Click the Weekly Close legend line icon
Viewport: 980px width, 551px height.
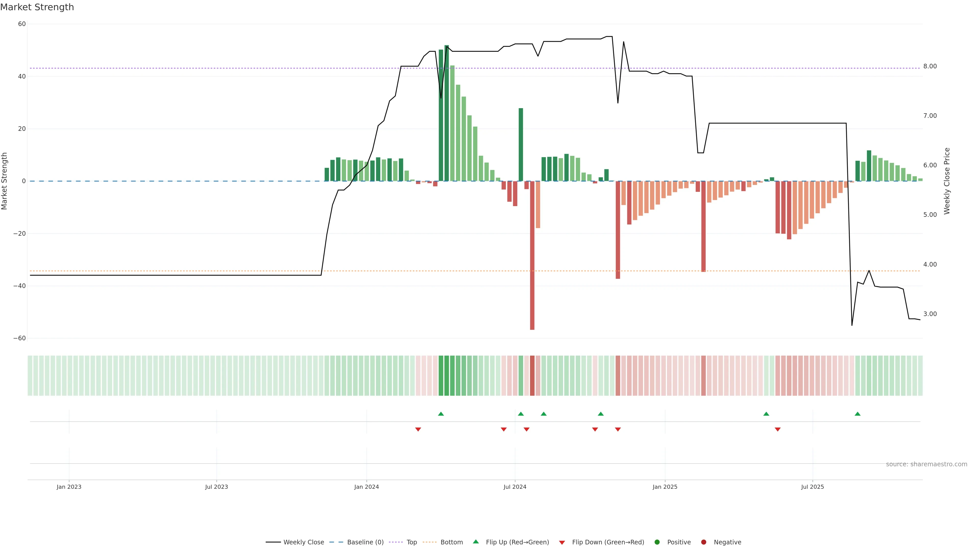(273, 542)
